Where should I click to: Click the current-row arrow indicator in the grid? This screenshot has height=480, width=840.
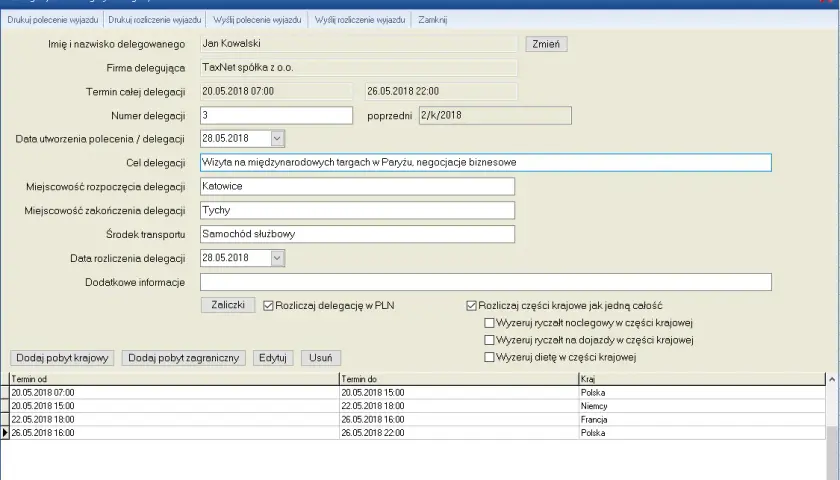5,433
